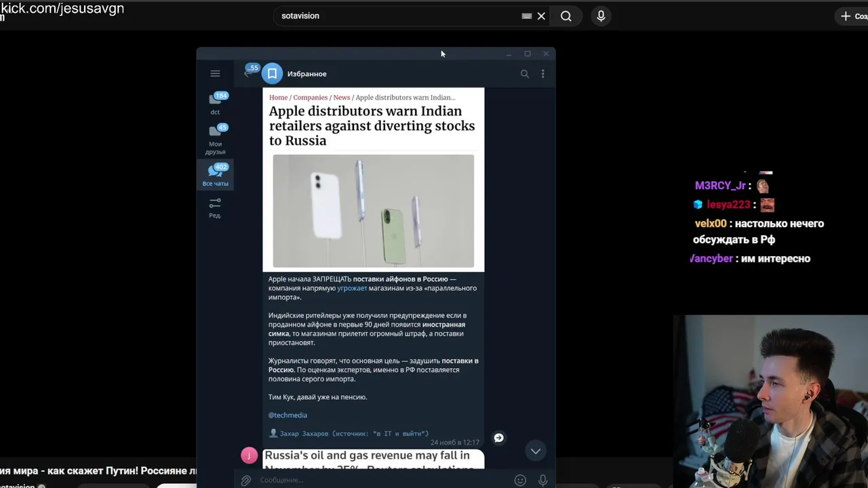
Task: Open the @techmedia channel link
Action: click(288, 415)
